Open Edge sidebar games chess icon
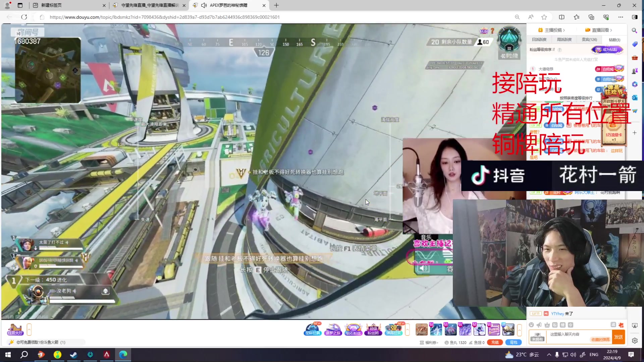Image resolution: width=644 pixels, height=362 pixels. (634, 71)
